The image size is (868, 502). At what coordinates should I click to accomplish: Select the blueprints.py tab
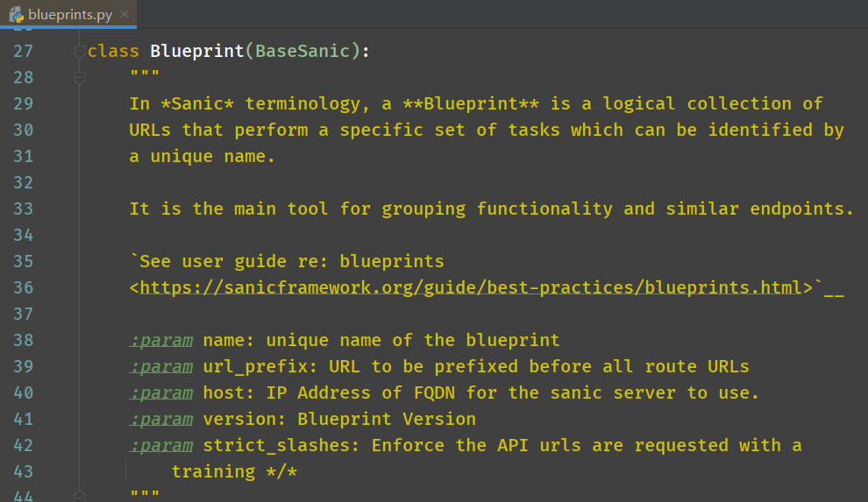click(68, 14)
